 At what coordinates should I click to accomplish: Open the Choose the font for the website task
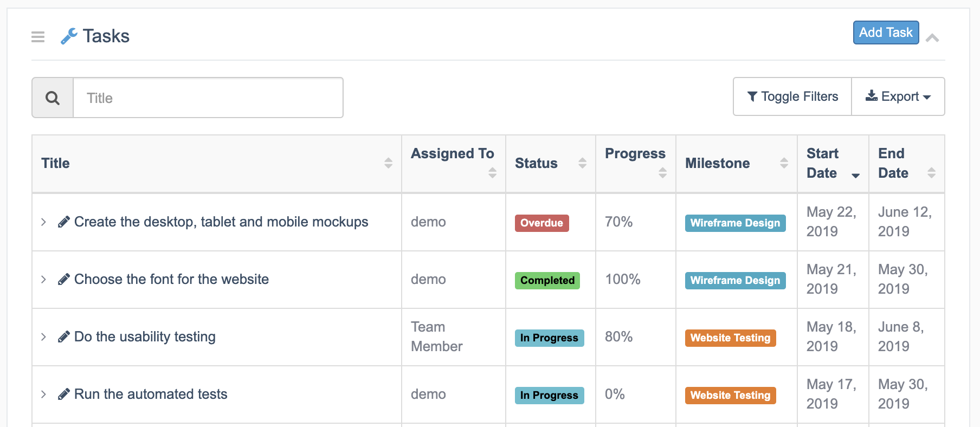[171, 280]
